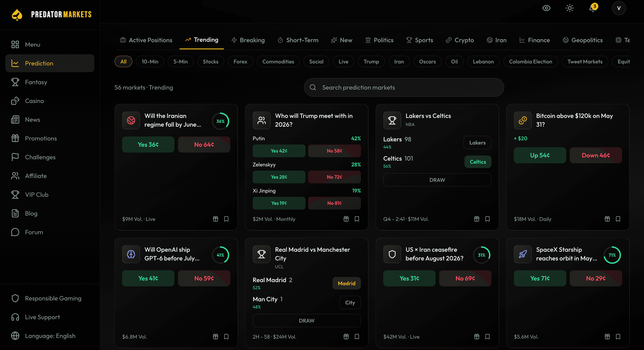Click the Live Support headset icon
This screenshot has width=644, height=350.
click(x=15, y=317)
